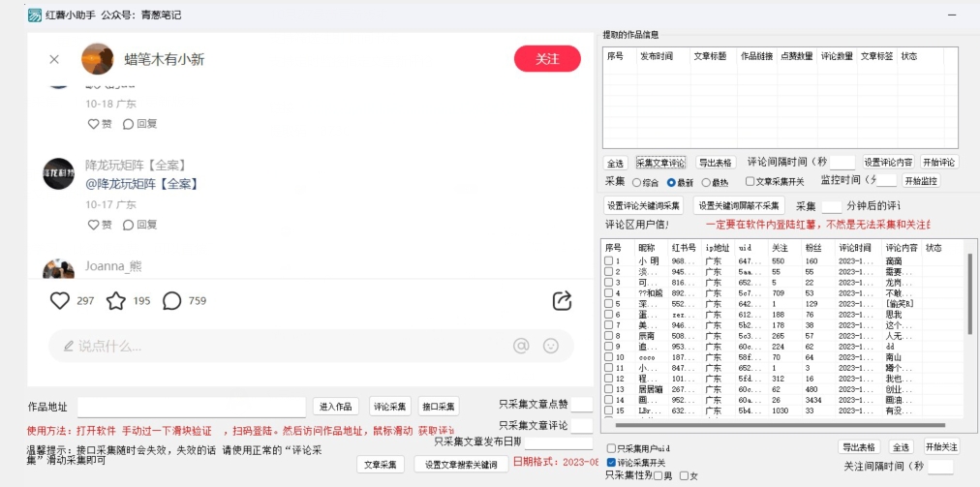Click the Joanna_熊 commenter name
Image resolution: width=980 pixels, height=487 pixels.
coord(113,266)
